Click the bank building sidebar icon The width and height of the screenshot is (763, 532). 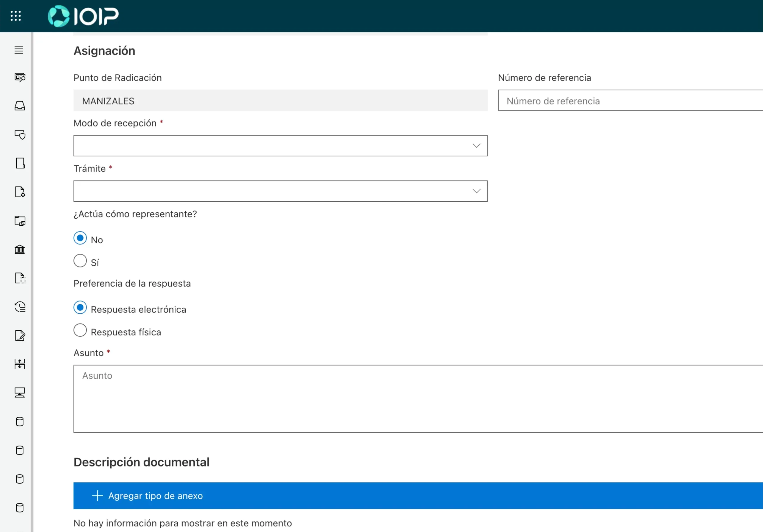coord(20,249)
